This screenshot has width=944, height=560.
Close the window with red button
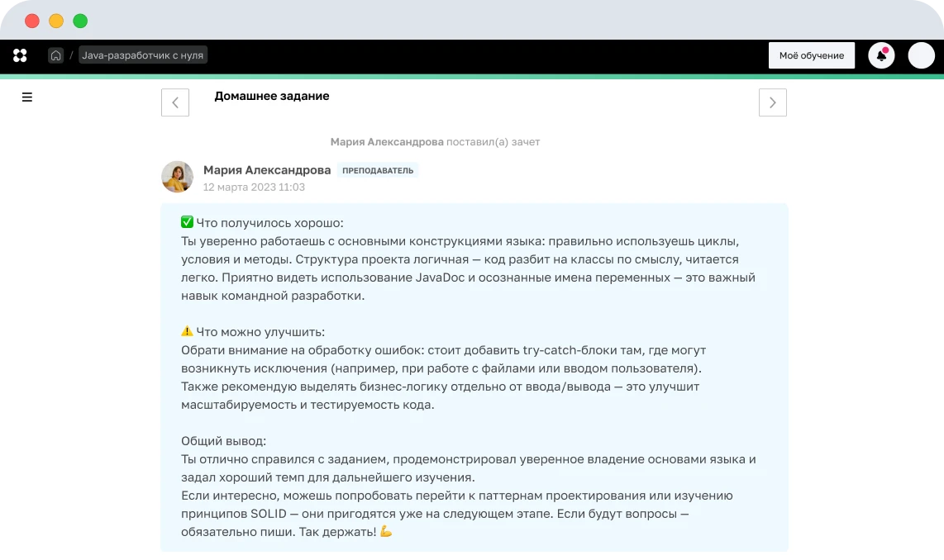click(x=32, y=21)
